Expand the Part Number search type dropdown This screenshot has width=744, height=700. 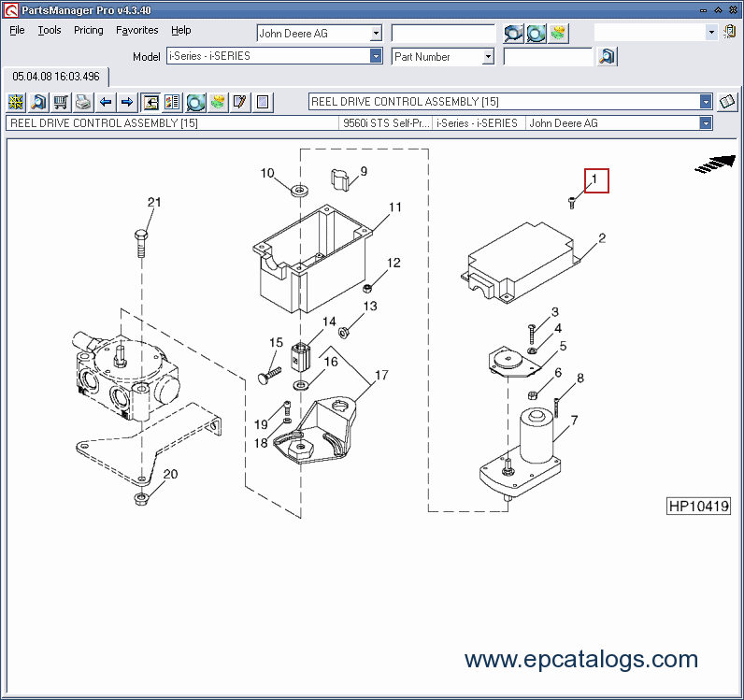[x=488, y=57]
